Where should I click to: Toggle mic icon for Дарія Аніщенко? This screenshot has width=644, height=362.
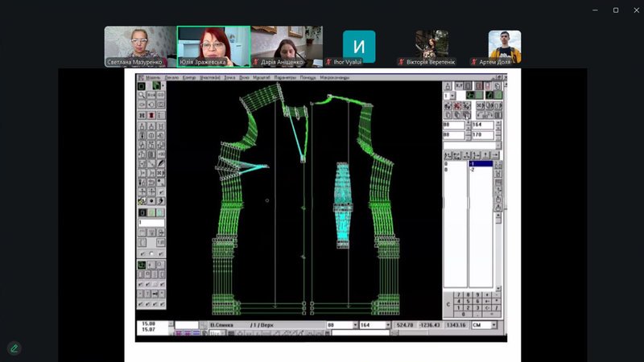[257, 62]
